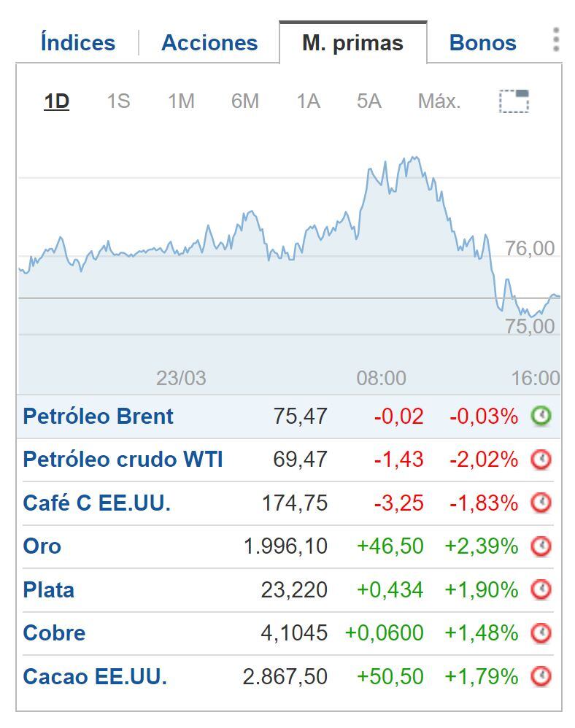
Task: Select the 6M timeframe option
Action: point(244,102)
